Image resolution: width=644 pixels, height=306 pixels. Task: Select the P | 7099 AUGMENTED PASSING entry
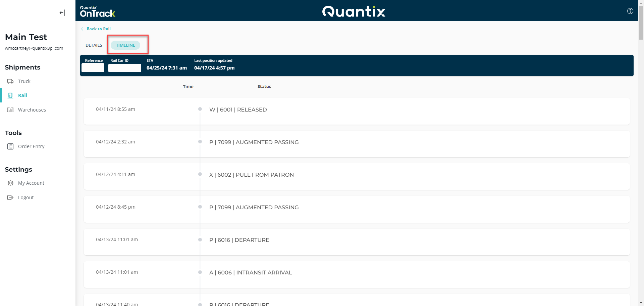click(x=254, y=142)
